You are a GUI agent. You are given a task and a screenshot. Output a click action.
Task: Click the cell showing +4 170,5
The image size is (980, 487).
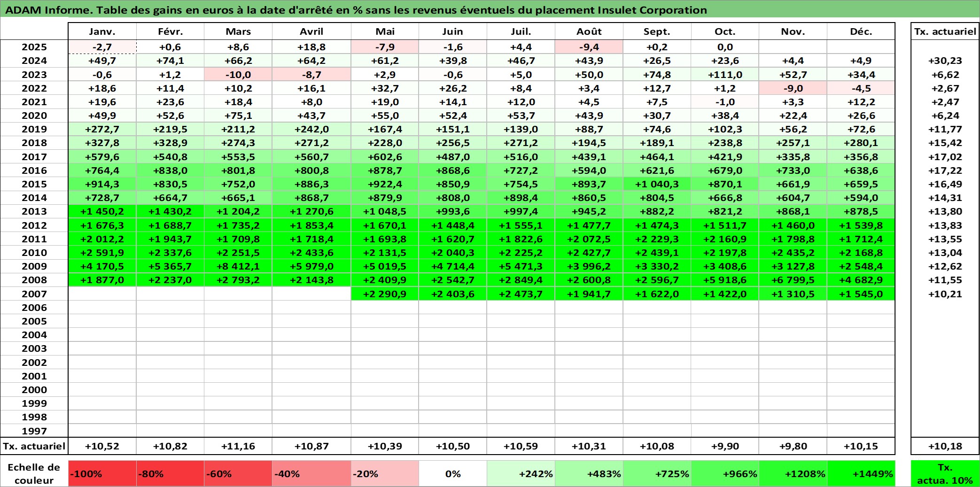(102, 266)
